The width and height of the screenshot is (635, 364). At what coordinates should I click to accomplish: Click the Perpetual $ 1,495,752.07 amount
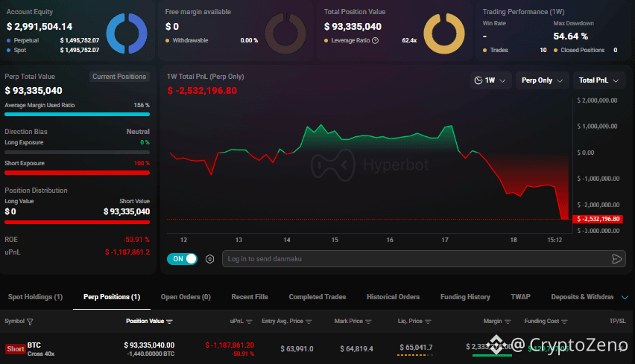pos(79,40)
